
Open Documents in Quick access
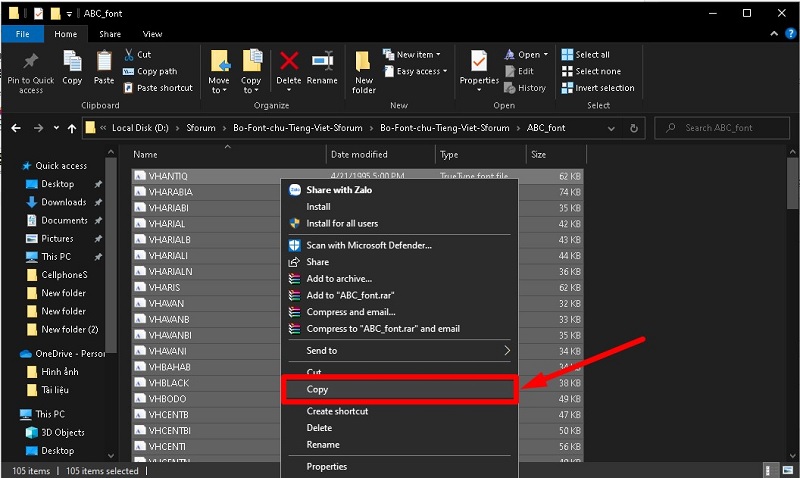pyautogui.click(x=64, y=220)
